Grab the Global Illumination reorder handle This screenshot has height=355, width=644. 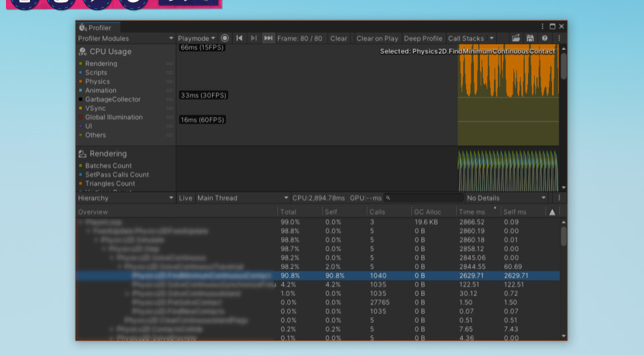point(169,117)
